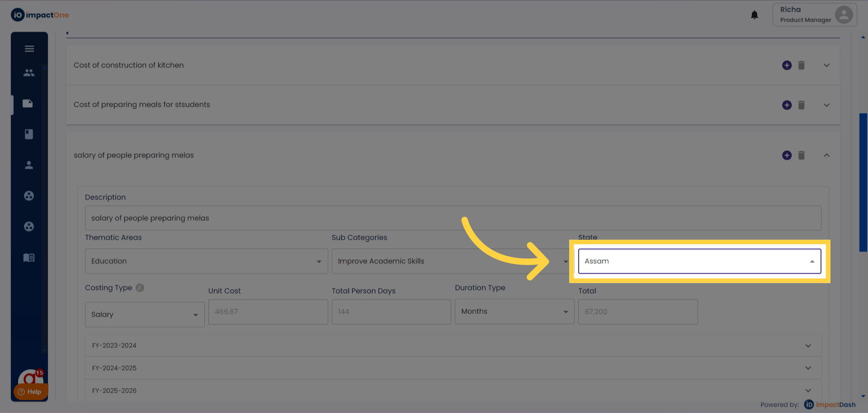The image size is (868, 413).
Task: Add item to salary of people row
Action: click(x=787, y=155)
